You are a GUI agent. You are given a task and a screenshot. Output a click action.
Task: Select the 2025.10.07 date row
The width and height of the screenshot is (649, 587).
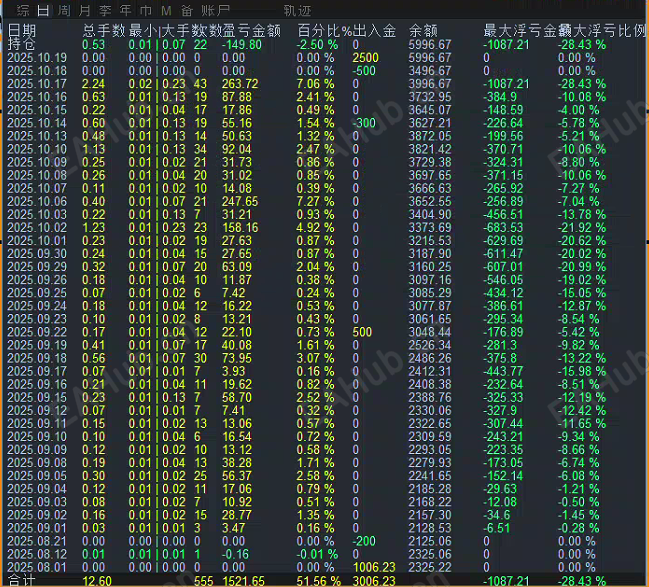pyautogui.click(x=37, y=188)
